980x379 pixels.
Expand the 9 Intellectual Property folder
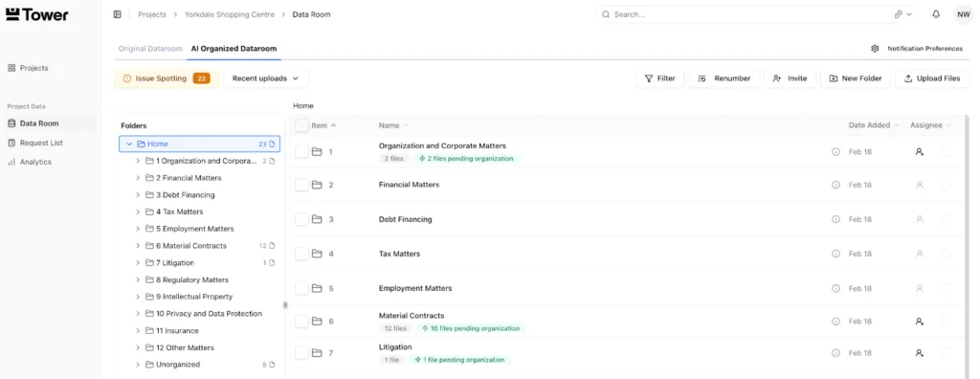pyautogui.click(x=138, y=297)
